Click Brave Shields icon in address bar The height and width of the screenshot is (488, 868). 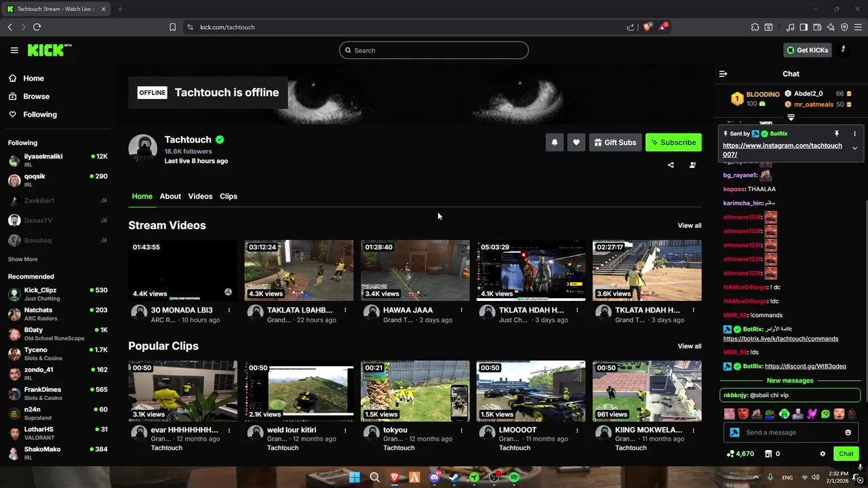click(x=647, y=27)
